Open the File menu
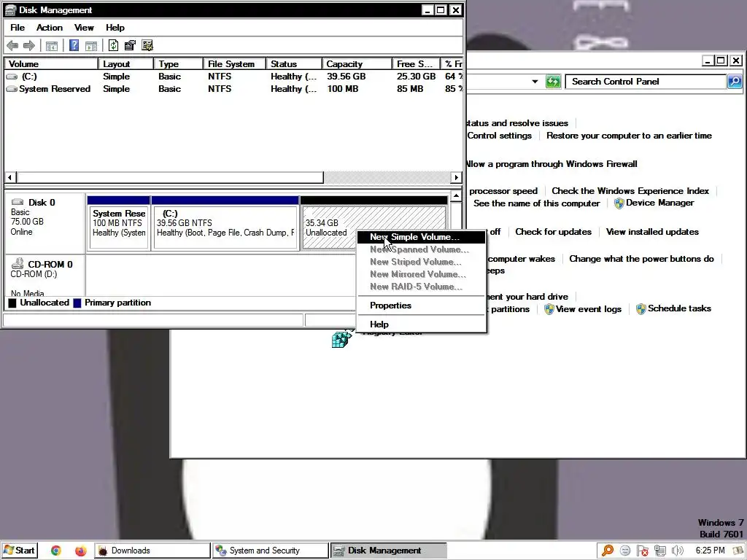Viewport: 747px width, 560px height. tap(18, 28)
